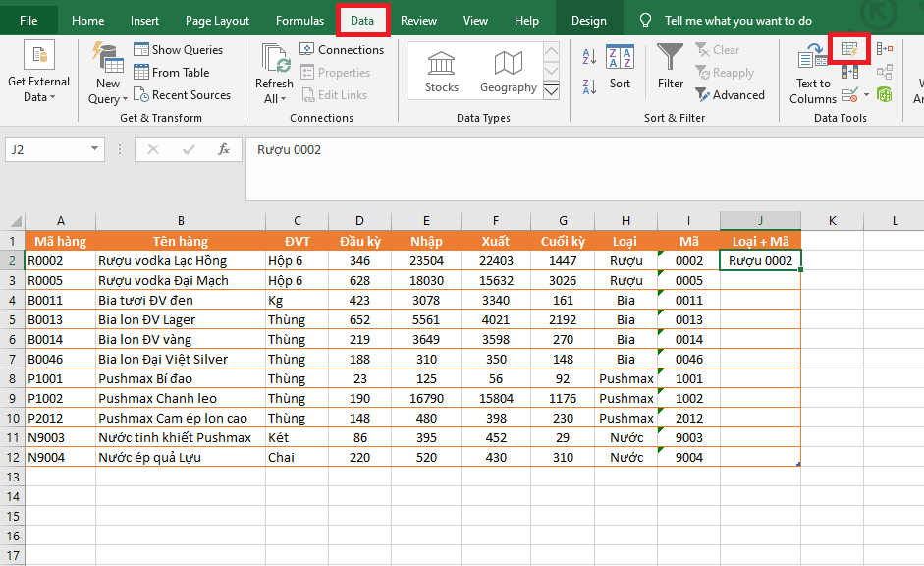Open the New Query dropdown
This screenshot has width=924, height=566.
pyautogui.click(x=108, y=98)
